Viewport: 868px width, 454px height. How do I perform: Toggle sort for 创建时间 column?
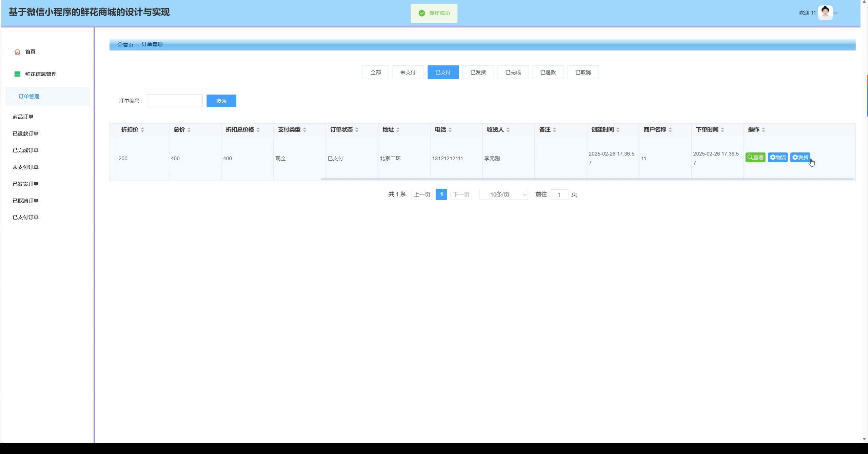[618, 130]
